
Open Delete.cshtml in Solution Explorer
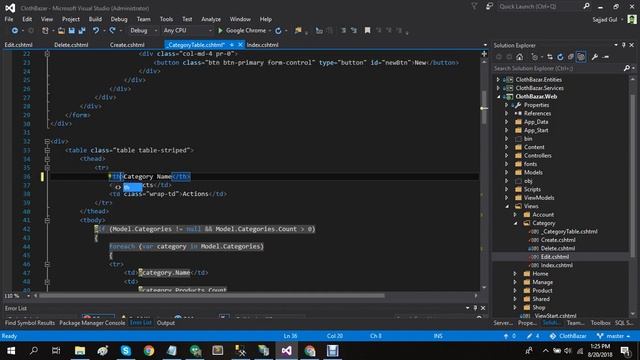558,248
